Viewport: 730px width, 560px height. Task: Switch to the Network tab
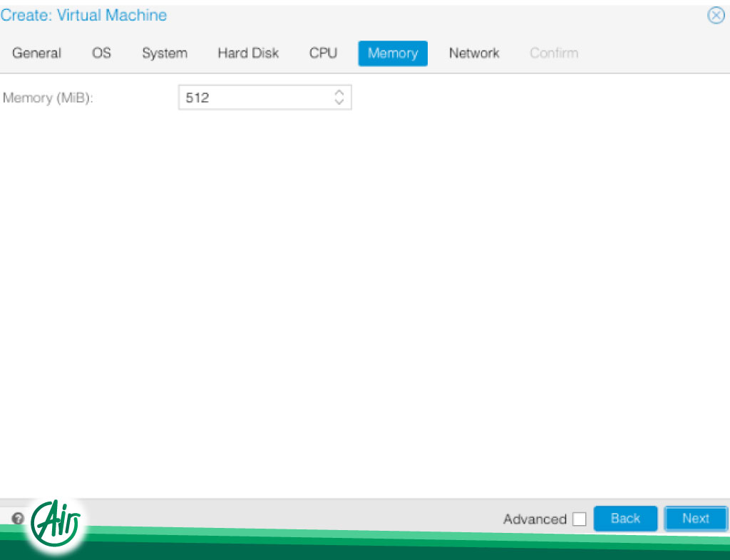pos(474,53)
